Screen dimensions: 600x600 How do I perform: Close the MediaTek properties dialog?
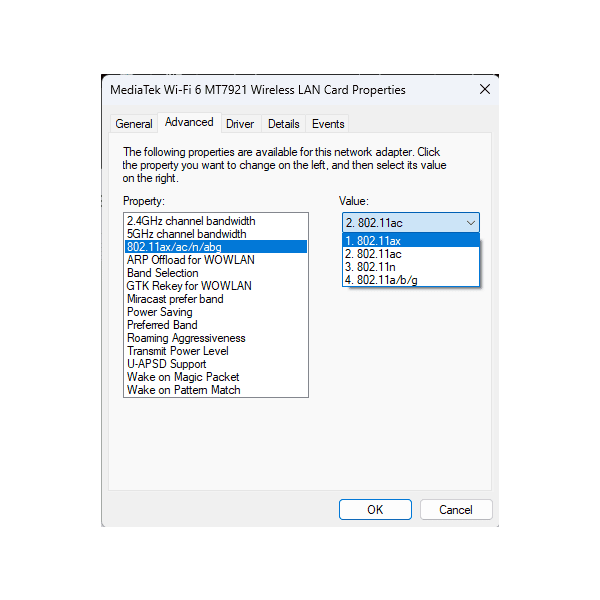(x=484, y=90)
